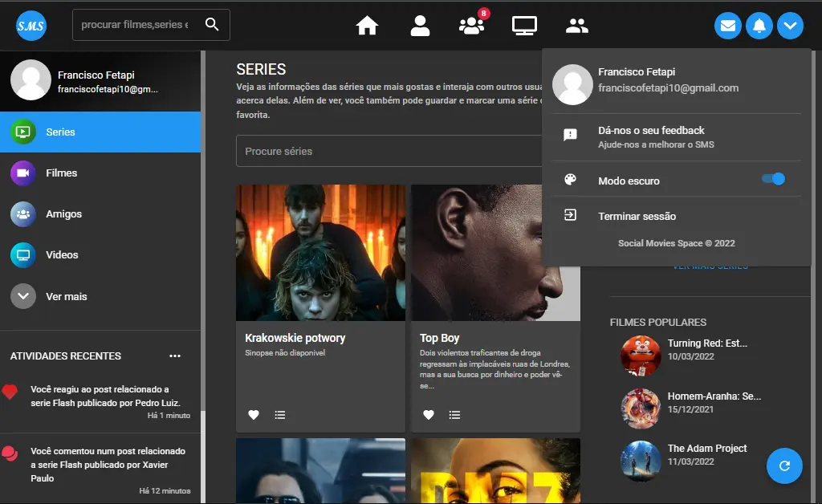Image resolution: width=822 pixels, height=504 pixels.
Task: Toggle the Modo escuro switch
Action: coord(774,179)
